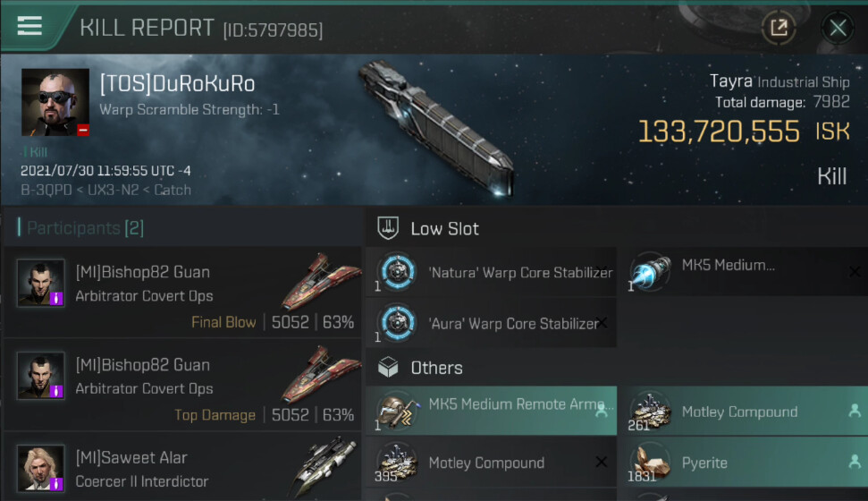
Task: Click the MK5 Medium Remote Armor item icon
Action: point(397,412)
